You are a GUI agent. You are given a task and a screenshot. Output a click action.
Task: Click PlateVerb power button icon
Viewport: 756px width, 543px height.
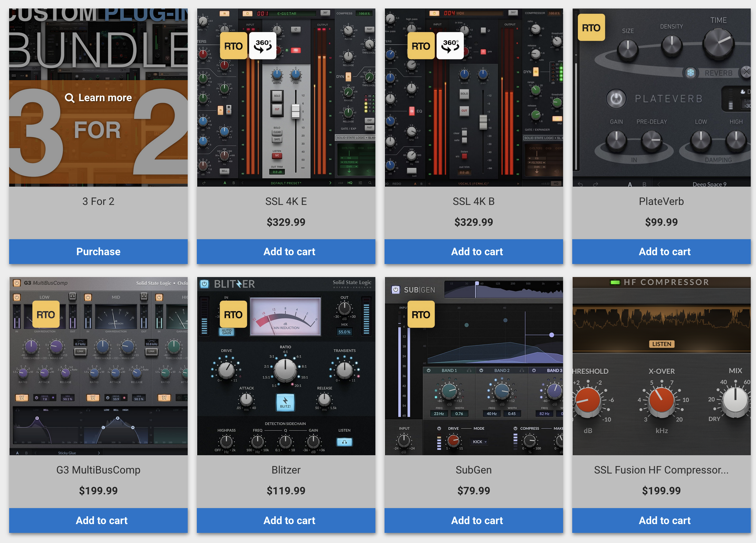point(616,99)
